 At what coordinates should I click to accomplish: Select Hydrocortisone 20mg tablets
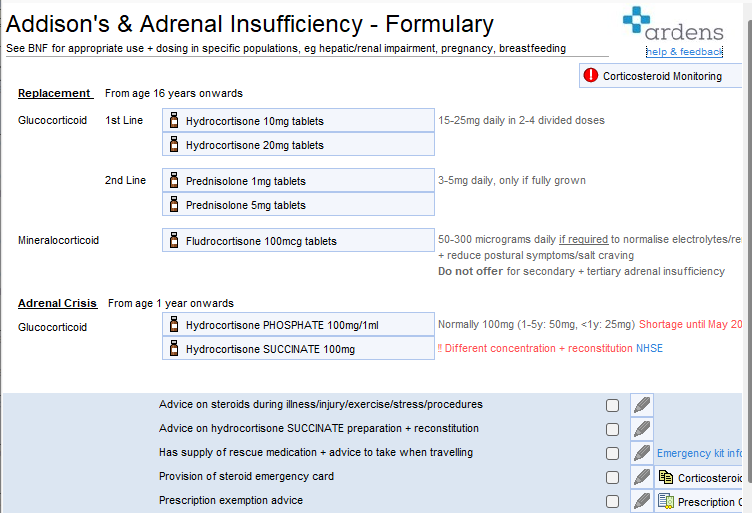point(254,145)
